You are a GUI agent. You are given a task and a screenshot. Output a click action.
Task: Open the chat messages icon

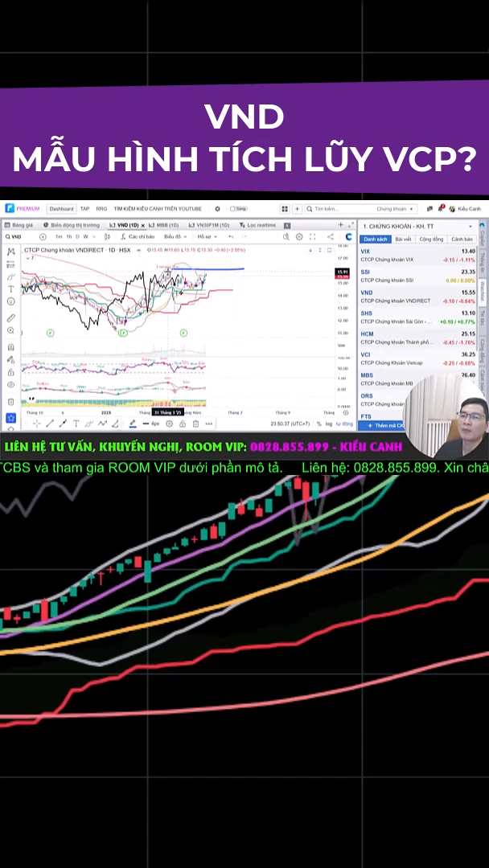click(429, 209)
